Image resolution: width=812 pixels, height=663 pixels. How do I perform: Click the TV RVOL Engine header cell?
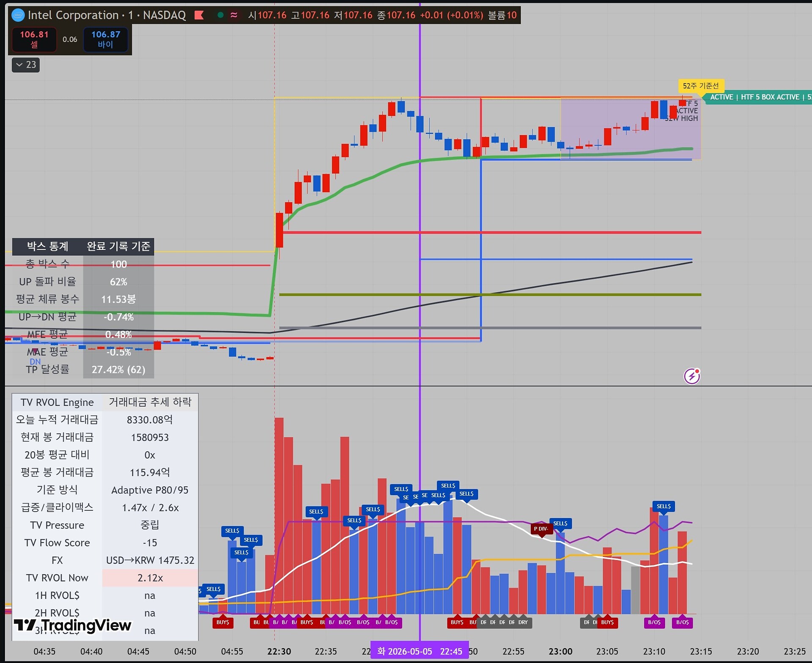pos(57,402)
